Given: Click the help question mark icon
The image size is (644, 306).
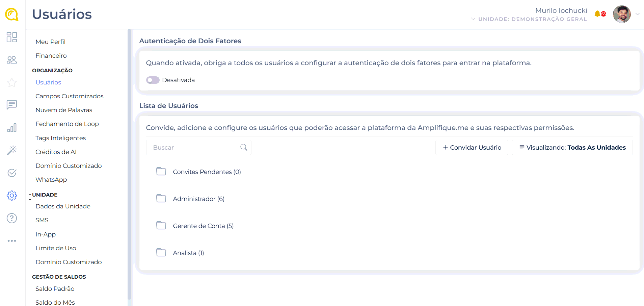Looking at the screenshot, I should pyautogui.click(x=12, y=218).
